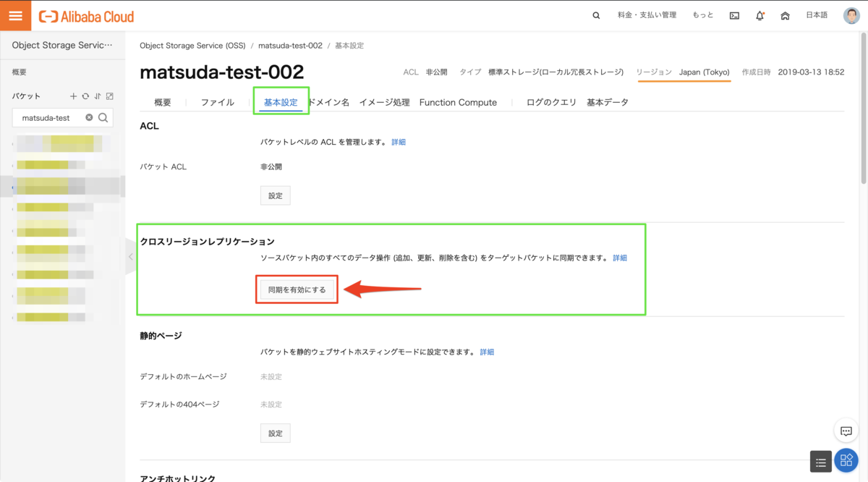Click the 同期を有効にする button
Image resolution: width=868 pixels, height=482 pixels.
pos(297,289)
